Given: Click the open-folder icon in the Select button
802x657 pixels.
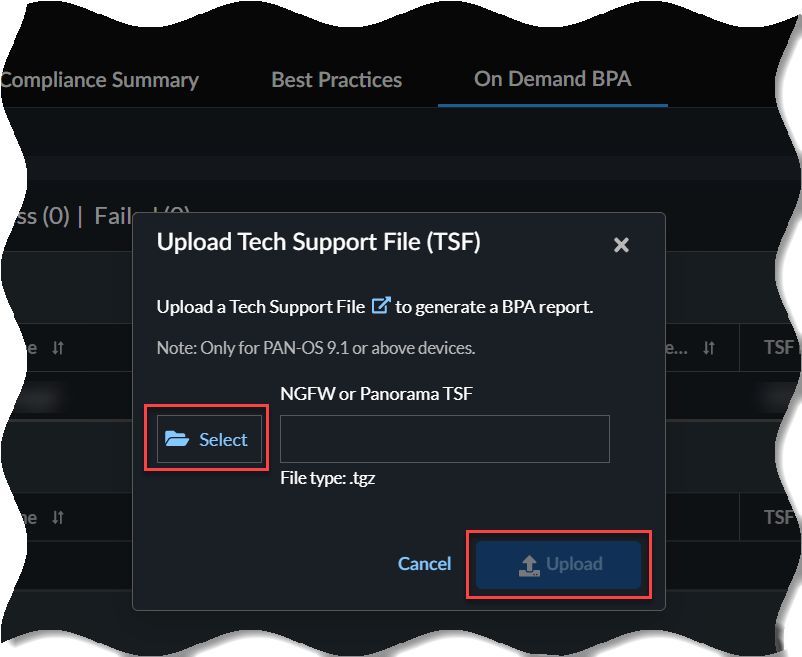Looking at the screenshot, I should click(177, 439).
